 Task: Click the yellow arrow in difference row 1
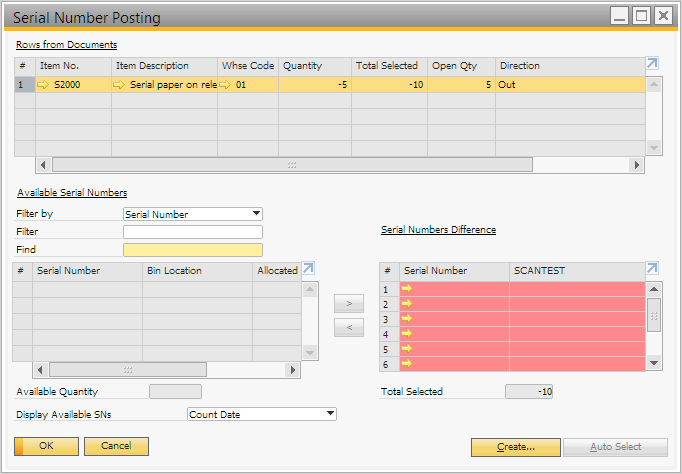click(407, 289)
